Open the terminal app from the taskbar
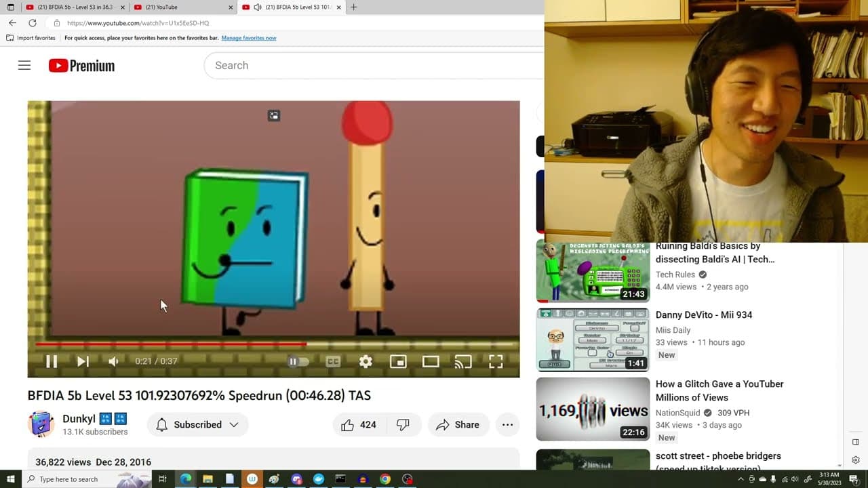 (340, 479)
